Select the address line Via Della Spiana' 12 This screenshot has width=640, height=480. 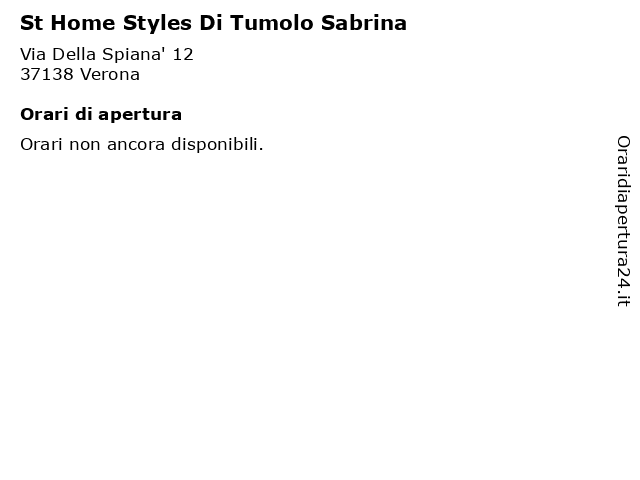pos(107,54)
